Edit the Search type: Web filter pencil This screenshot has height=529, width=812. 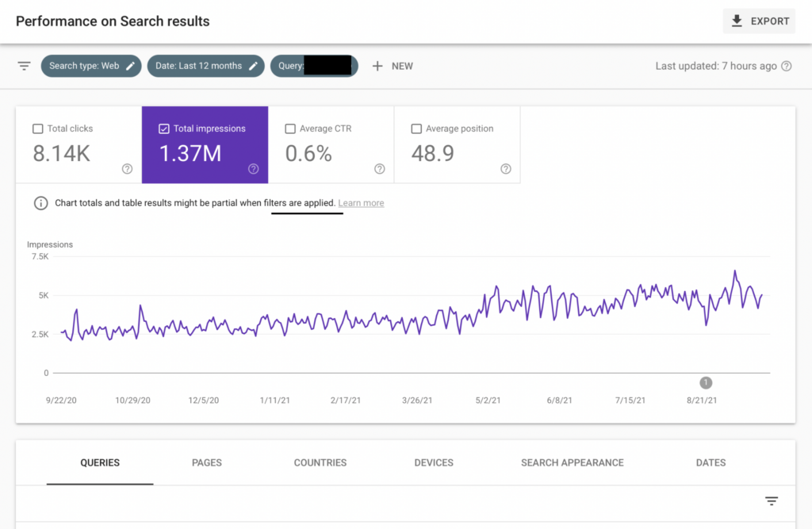point(131,66)
